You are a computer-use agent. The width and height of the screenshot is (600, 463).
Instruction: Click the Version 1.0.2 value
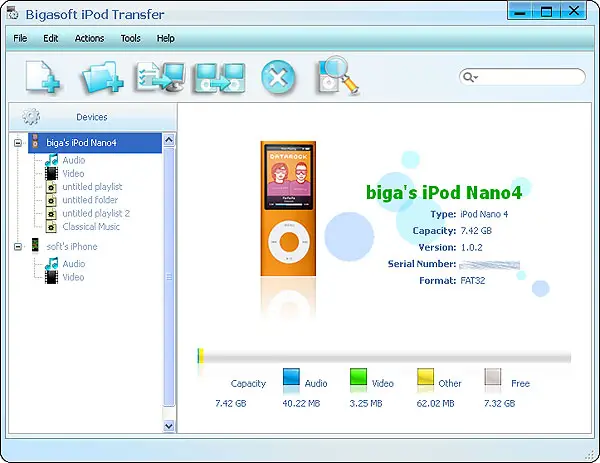click(x=471, y=247)
